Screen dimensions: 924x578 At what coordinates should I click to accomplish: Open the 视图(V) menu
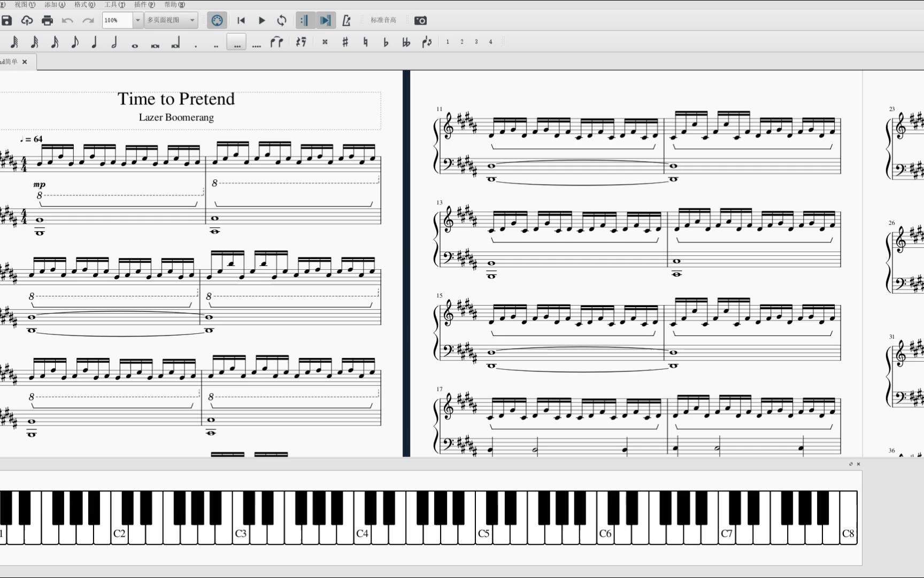point(25,4)
